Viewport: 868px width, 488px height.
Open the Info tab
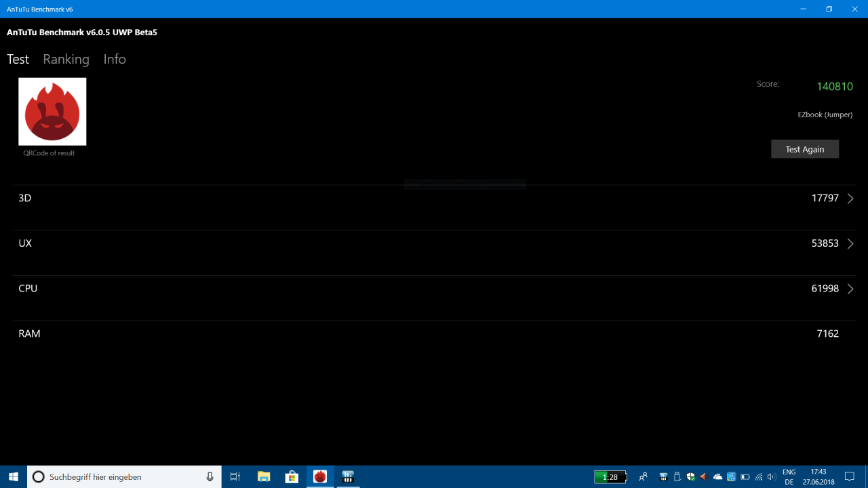(115, 59)
